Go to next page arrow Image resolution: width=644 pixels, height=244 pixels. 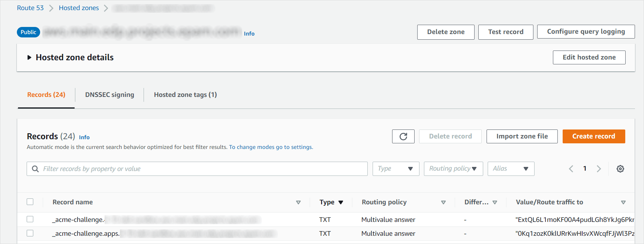(x=599, y=169)
